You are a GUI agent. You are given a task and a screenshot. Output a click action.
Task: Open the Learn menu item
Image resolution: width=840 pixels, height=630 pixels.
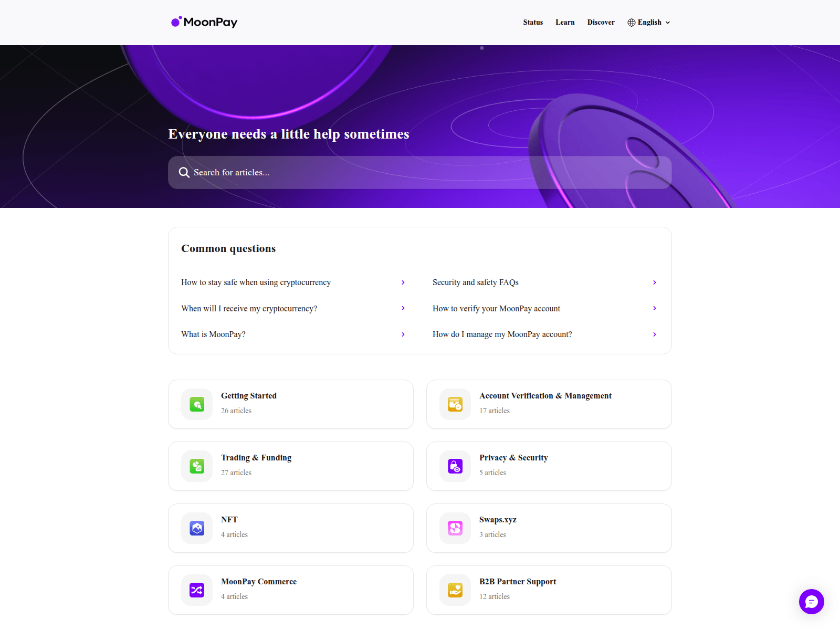565,23
